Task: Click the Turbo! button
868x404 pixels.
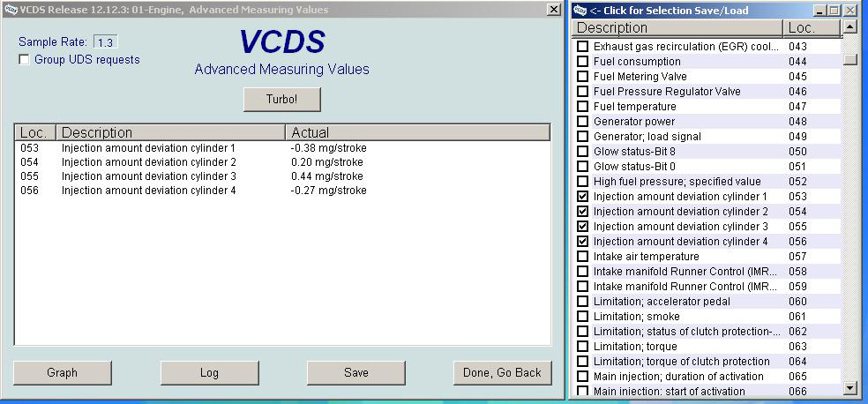Action: pyautogui.click(x=281, y=100)
